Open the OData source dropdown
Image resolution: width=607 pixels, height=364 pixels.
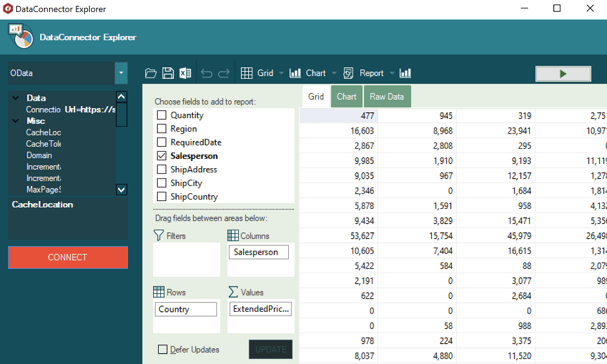click(x=121, y=73)
